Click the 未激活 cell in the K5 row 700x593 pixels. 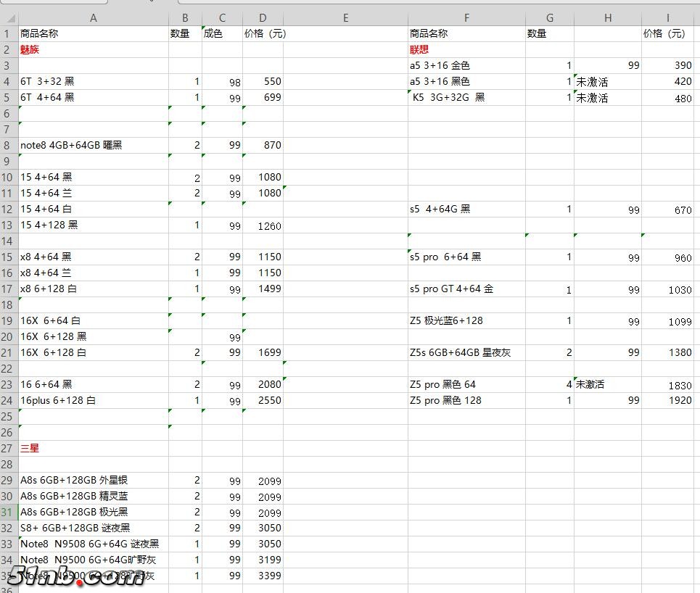pos(607,98)
